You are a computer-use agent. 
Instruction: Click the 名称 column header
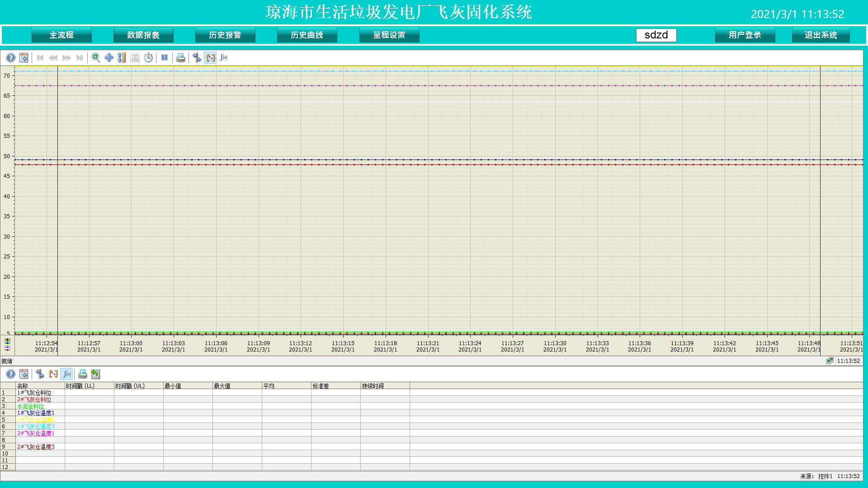[x=40, y=386]
